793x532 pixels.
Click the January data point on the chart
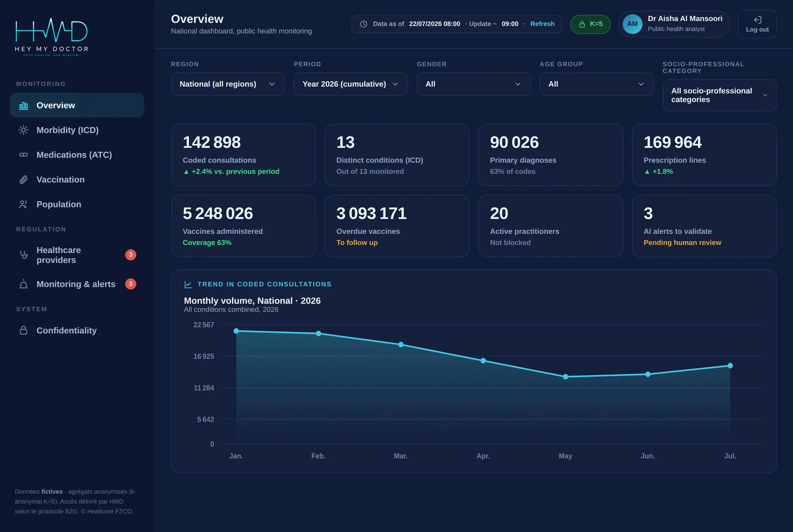236,331
